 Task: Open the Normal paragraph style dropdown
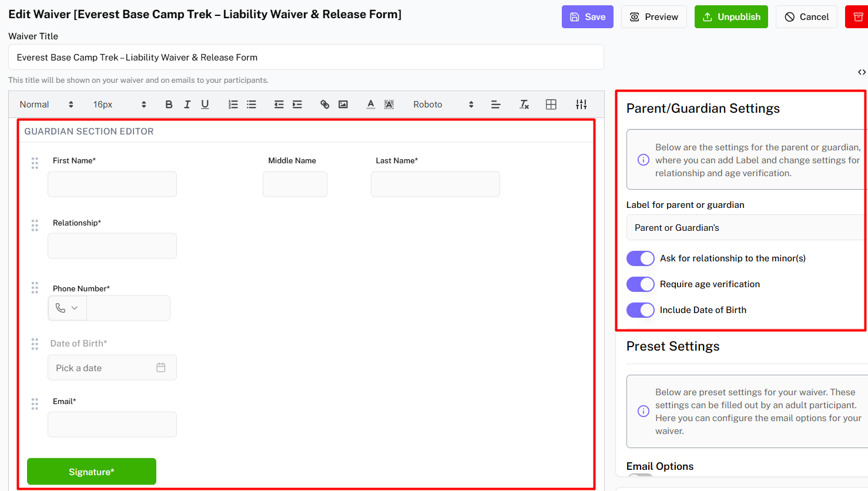[x=46, y=105]
